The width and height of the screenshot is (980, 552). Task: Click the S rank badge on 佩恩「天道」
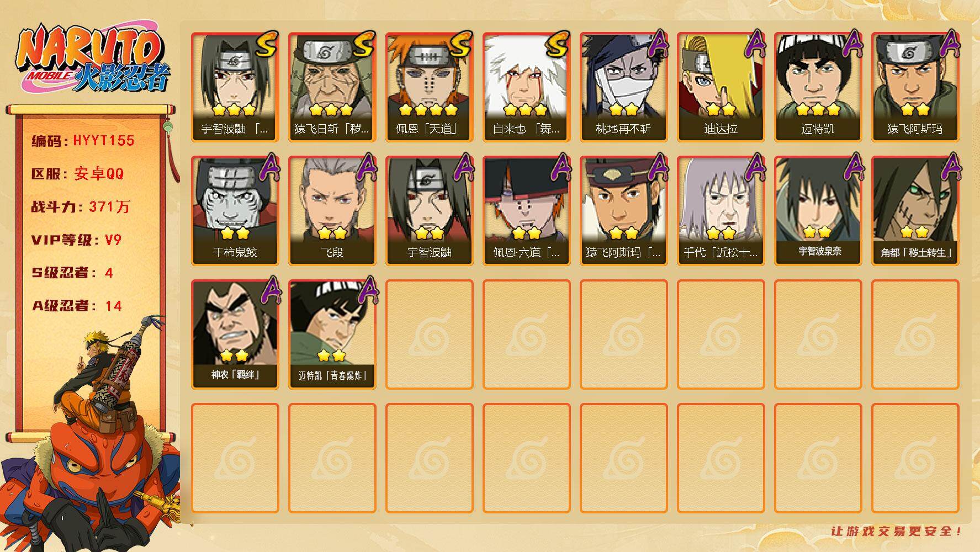(461, 44)
